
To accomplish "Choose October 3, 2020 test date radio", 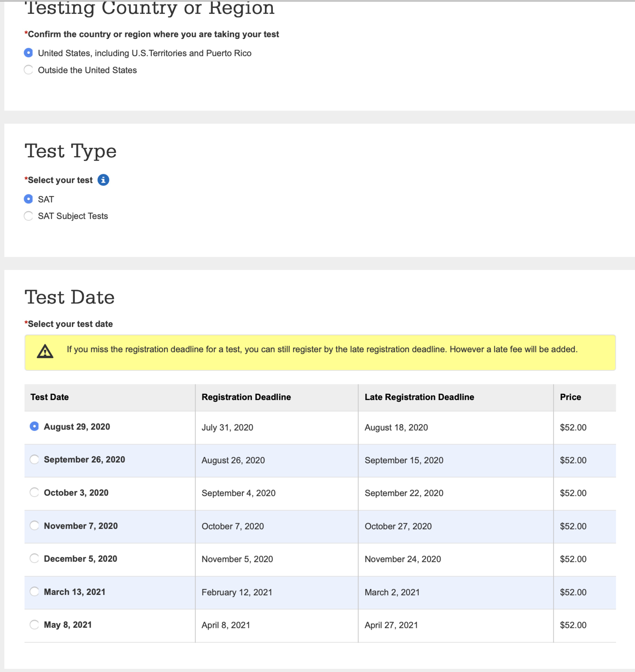I will tap(34, 492).
